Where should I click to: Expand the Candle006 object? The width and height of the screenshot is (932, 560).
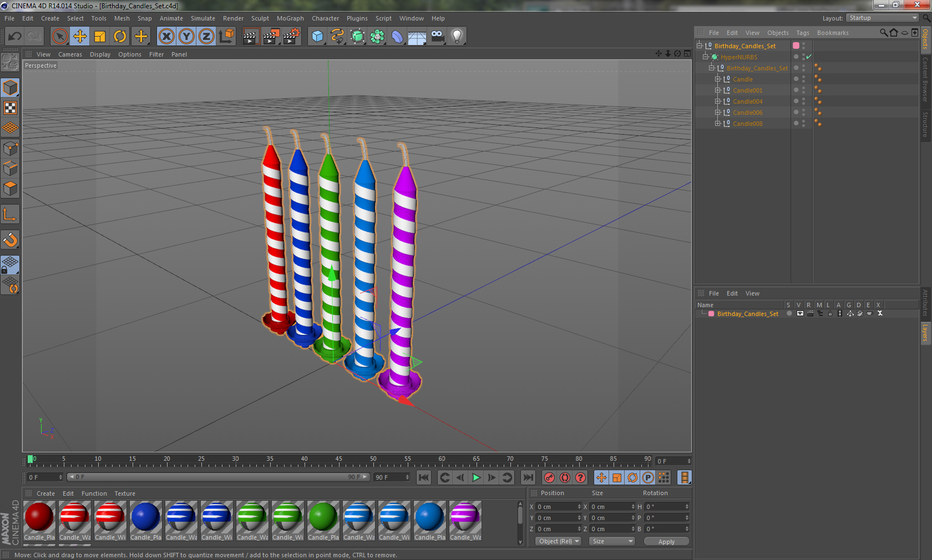coord(717,113)
